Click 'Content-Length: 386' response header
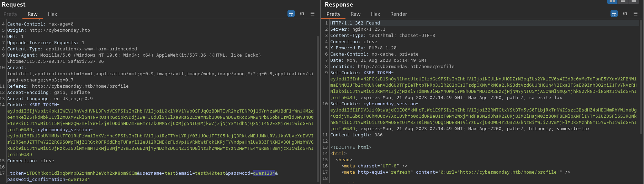 (x=357, y=135)
